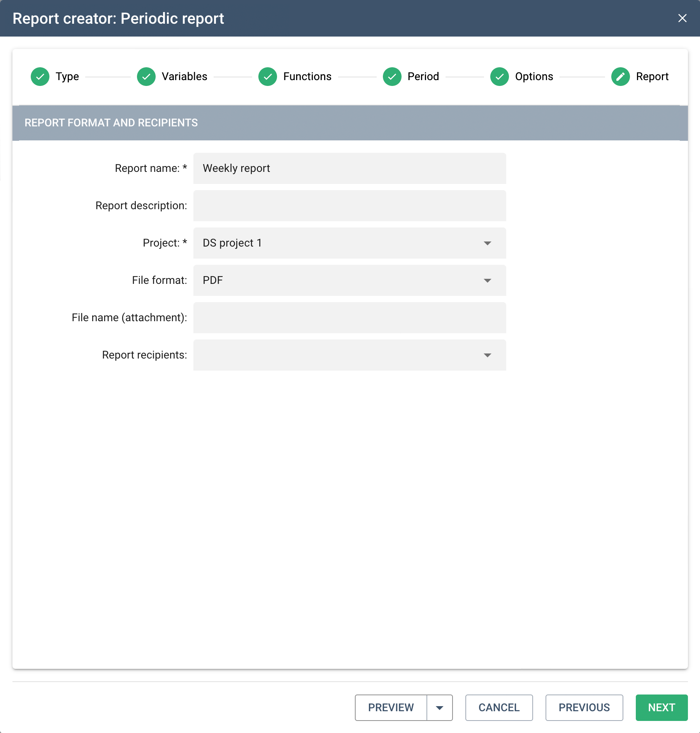700x733 pixels.
Task: Click the Period step checkmark icon
Action: pyautogui.click(x=392, y=77)
